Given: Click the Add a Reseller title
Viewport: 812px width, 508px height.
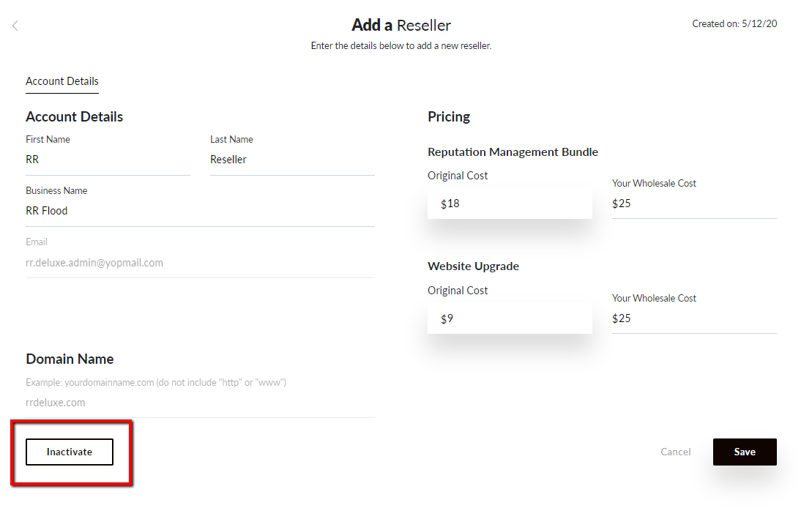Looking at the screenshot, I should pyautogui.click(x=401, y=25).
